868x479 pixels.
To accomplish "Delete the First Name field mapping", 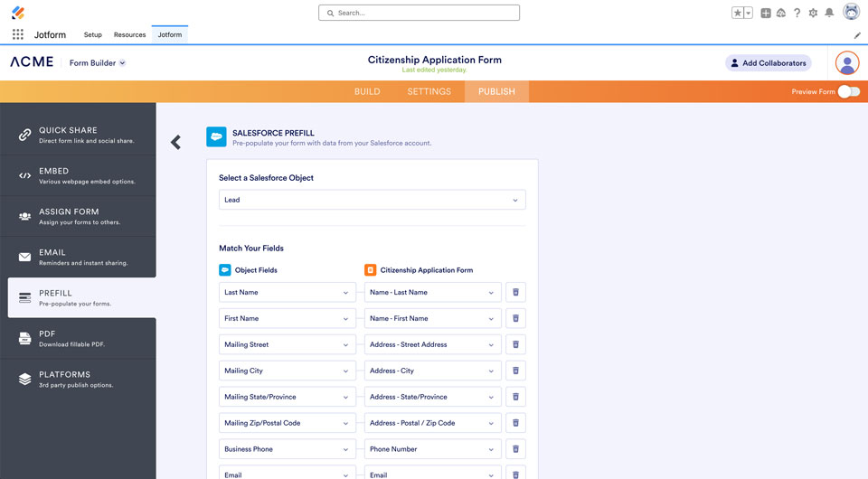I will 515,318.
